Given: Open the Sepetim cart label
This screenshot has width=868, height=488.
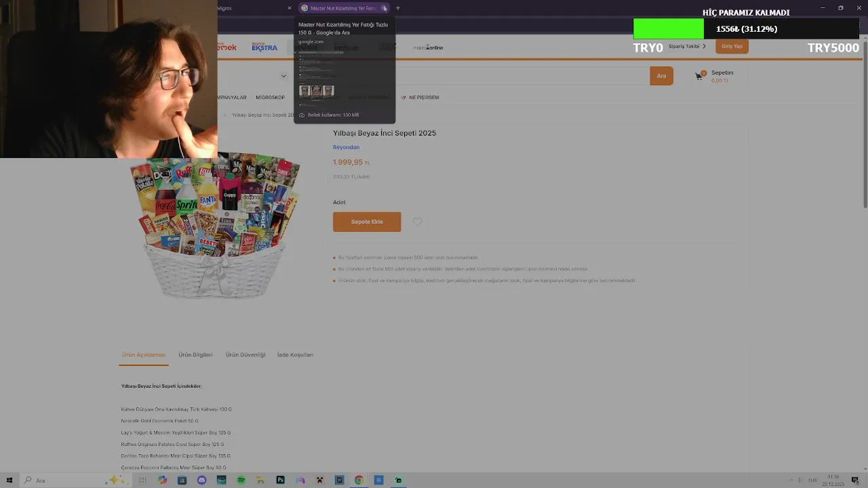Looking at the screenshot, I should tap(722, 73).
